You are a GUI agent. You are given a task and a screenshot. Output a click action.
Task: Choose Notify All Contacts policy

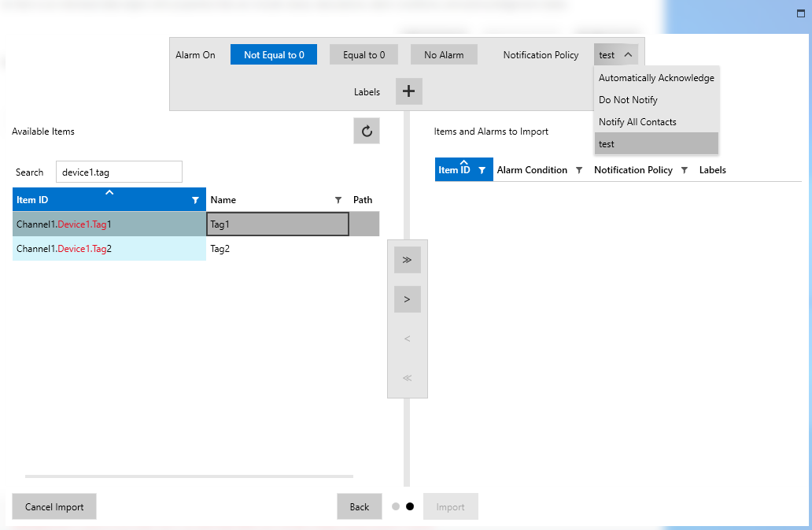click(656, 122)
